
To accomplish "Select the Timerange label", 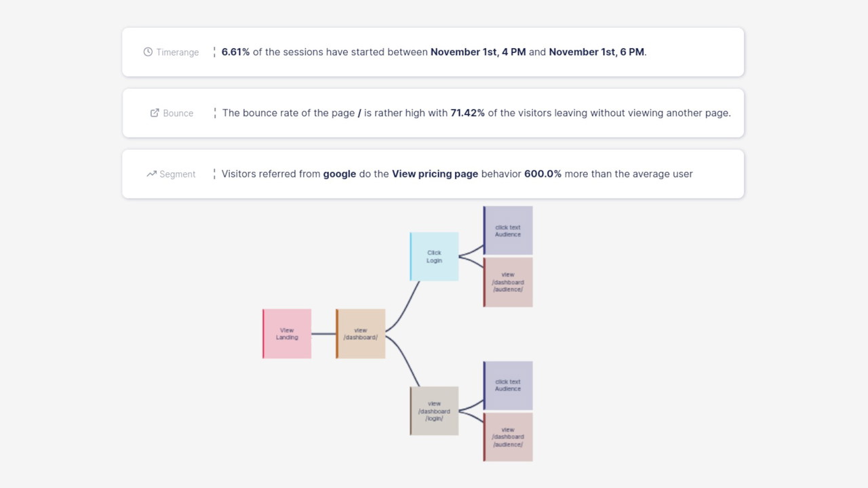I will click(178, 52).
